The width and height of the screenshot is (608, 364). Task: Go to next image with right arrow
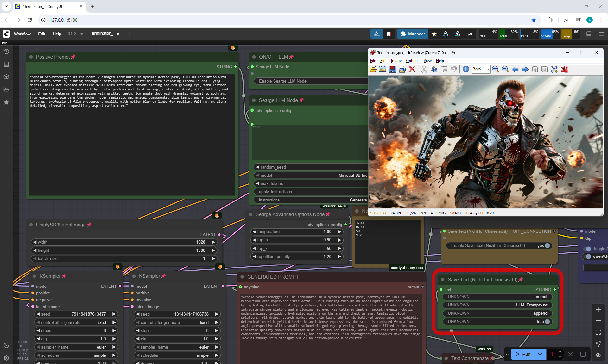click(x=525, y=69)
